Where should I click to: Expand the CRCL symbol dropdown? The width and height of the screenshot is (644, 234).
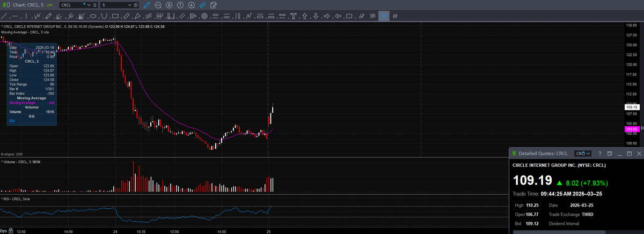coord(89,5)
